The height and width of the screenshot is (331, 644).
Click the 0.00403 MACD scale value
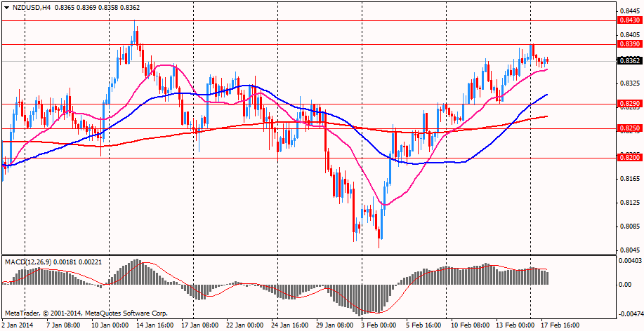(x=629, y=261)
